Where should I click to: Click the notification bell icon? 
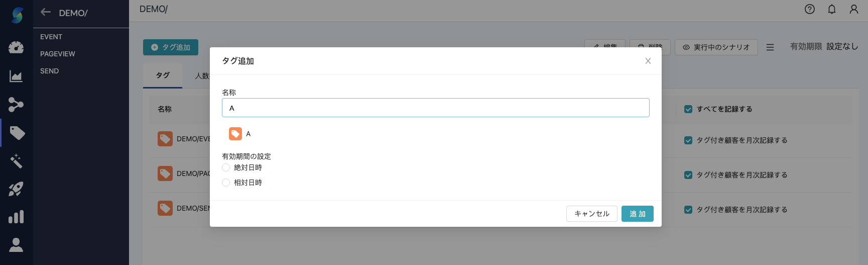click(832, 9)
